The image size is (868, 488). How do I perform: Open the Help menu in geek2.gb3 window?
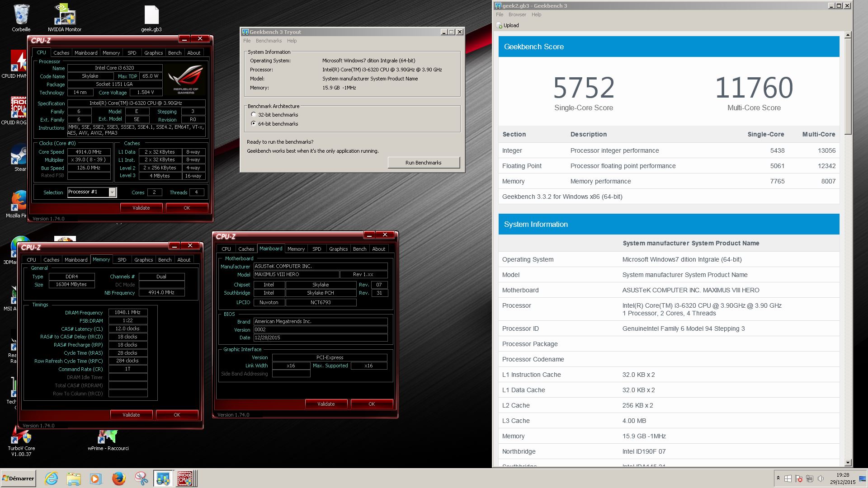(536, 14)
